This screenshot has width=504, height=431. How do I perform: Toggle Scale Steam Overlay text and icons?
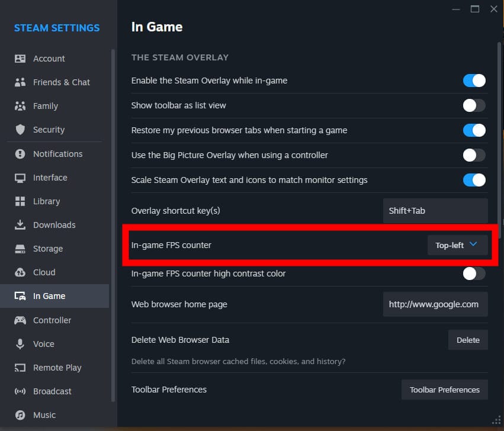pos(474,180)
